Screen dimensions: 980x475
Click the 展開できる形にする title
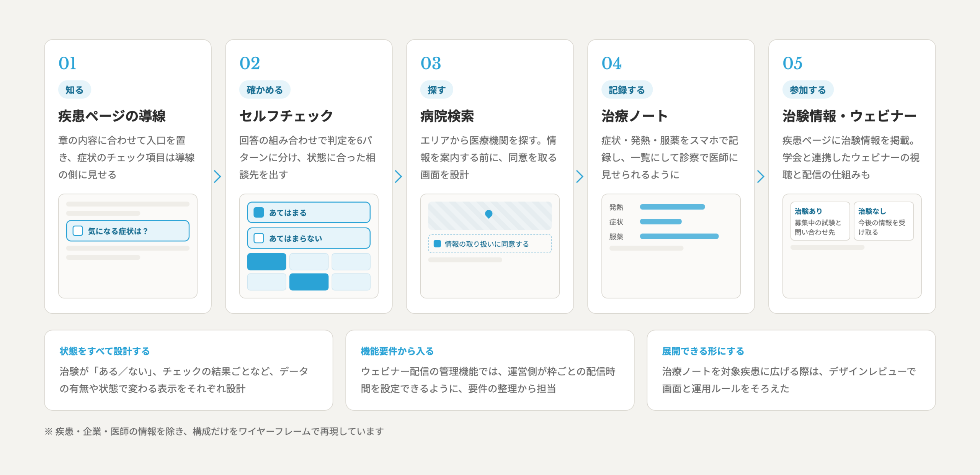[703, 351]
